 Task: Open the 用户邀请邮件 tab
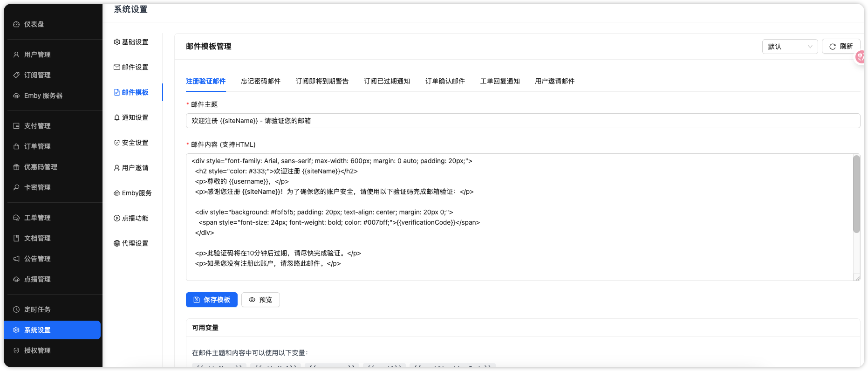554,81
